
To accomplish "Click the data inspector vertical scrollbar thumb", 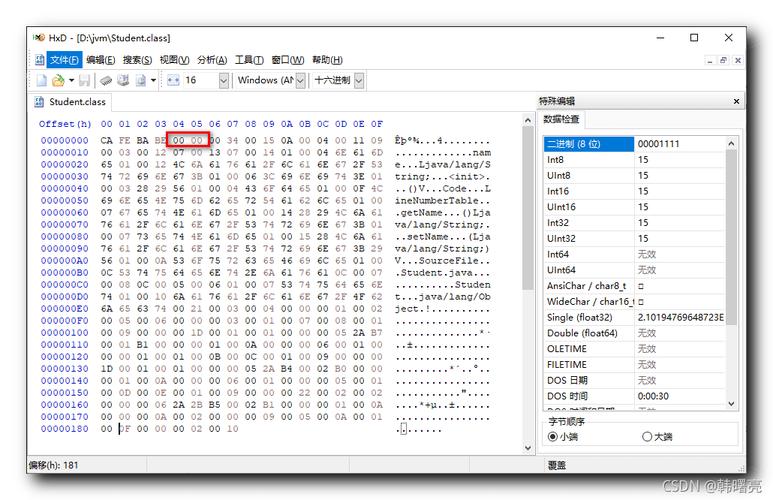I will click(x=731, y=237).
